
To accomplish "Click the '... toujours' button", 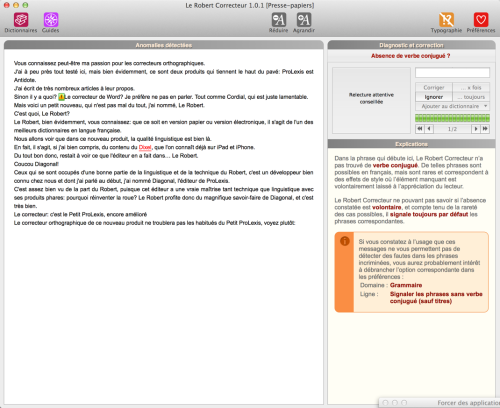I will (x=471, y=97).
